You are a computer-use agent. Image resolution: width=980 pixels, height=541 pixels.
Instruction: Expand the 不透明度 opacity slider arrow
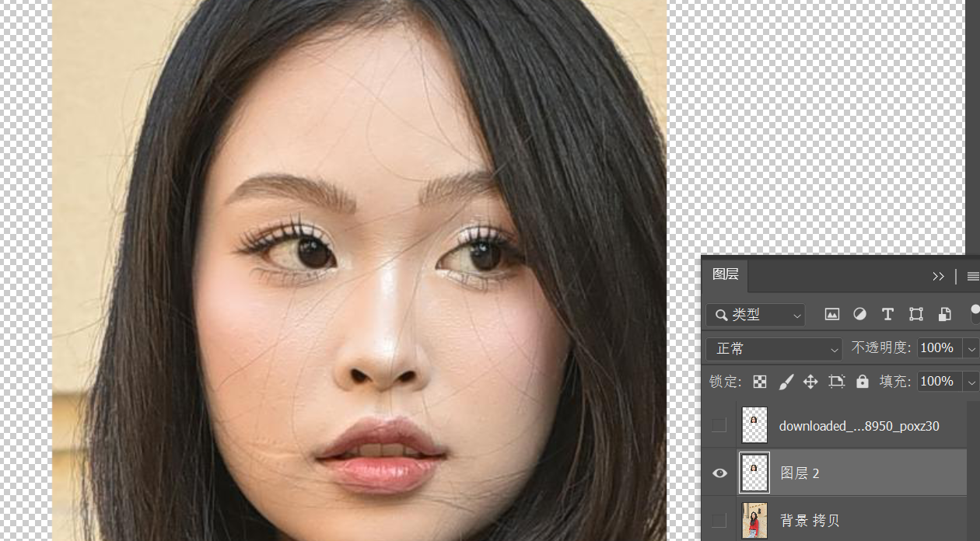[x=971, y=349]
